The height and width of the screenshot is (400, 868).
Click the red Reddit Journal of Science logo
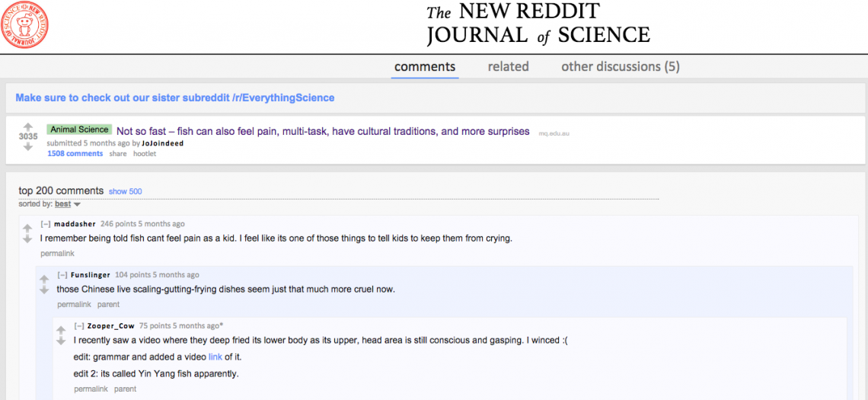[25, 25]
